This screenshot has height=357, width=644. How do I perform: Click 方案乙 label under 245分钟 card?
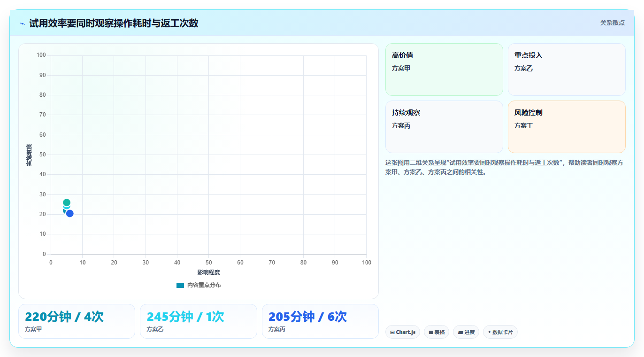tap(155, 329)
